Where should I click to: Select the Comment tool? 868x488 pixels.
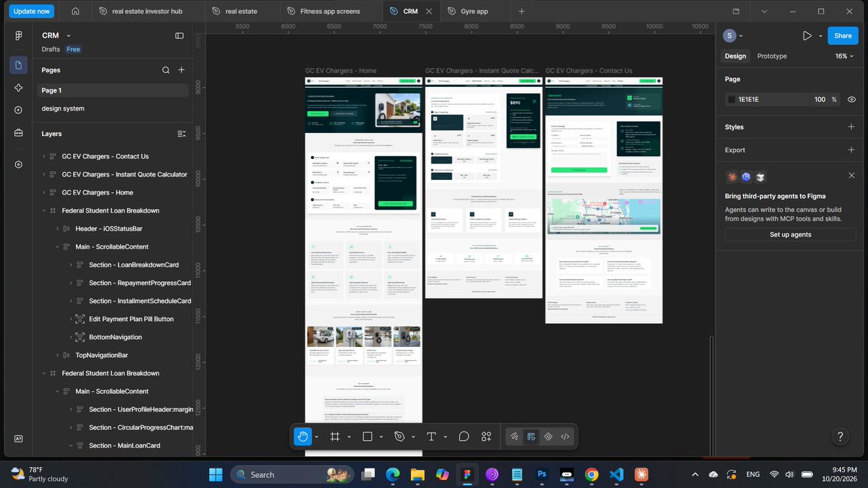(464, 437)
